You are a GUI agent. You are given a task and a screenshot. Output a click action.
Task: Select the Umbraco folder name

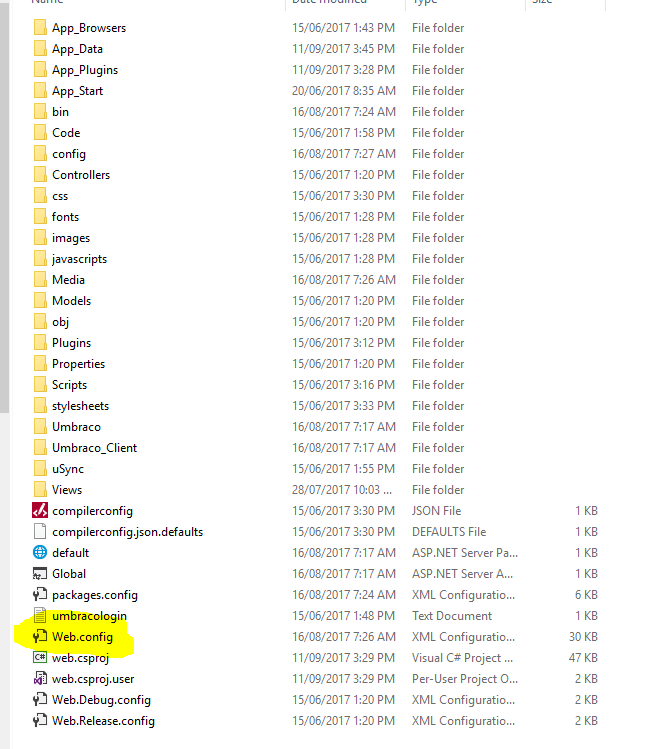(x=76, y=427)
